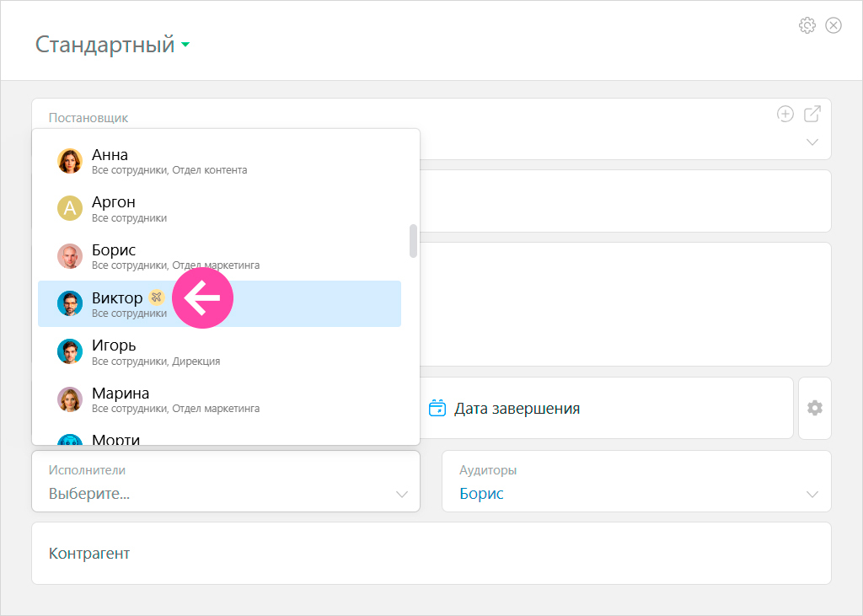The image size is (863, 616).
Task: Click the Контрагент input field
Action: pyautogui.click(x=431, y=554)
